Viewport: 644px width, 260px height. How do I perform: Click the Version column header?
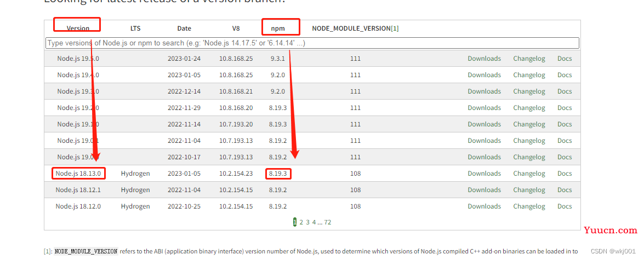click(78, 28)
